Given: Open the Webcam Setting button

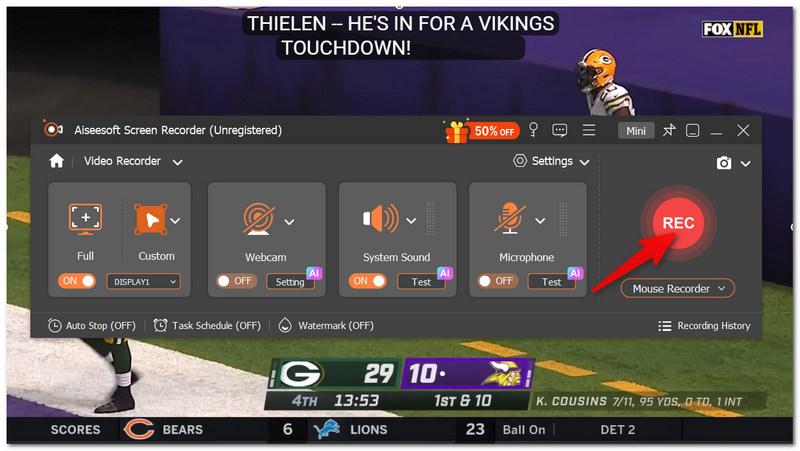Looking at the screenshot, I should click(x=290, y=282).
